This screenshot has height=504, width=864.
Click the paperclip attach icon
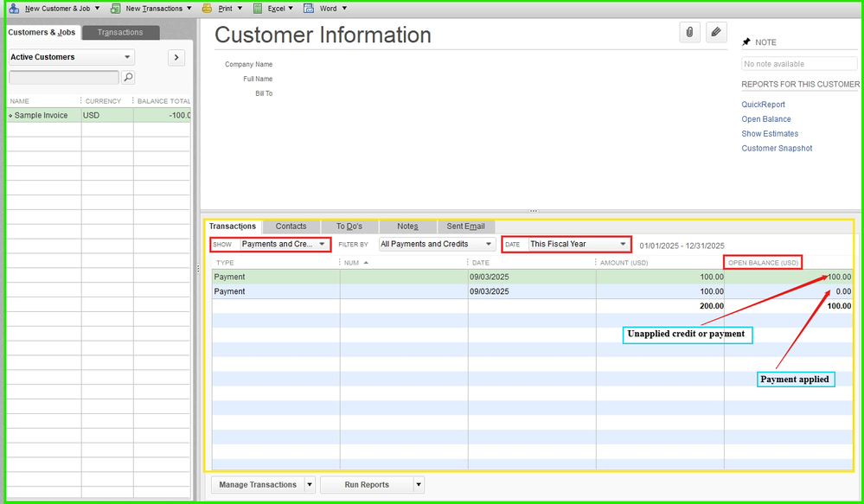[689, 32]
